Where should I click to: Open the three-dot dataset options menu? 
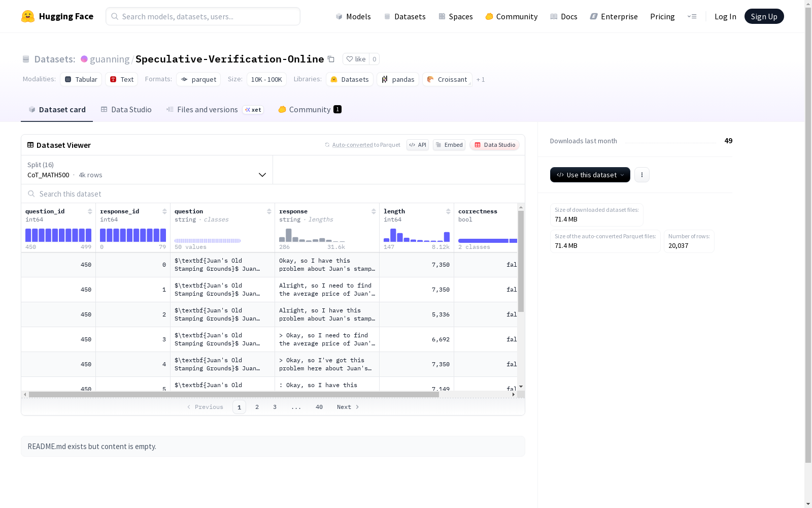pos(642,175)
